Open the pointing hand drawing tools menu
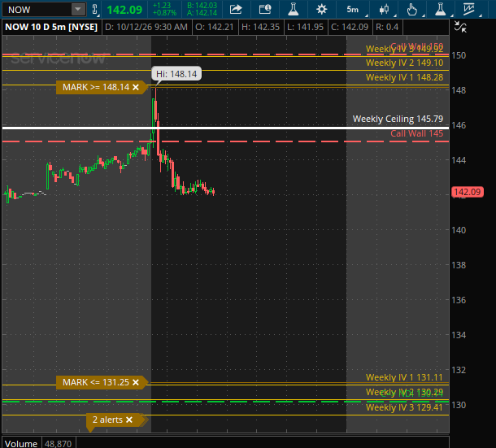The image size is (496, 448). (413, 10)
